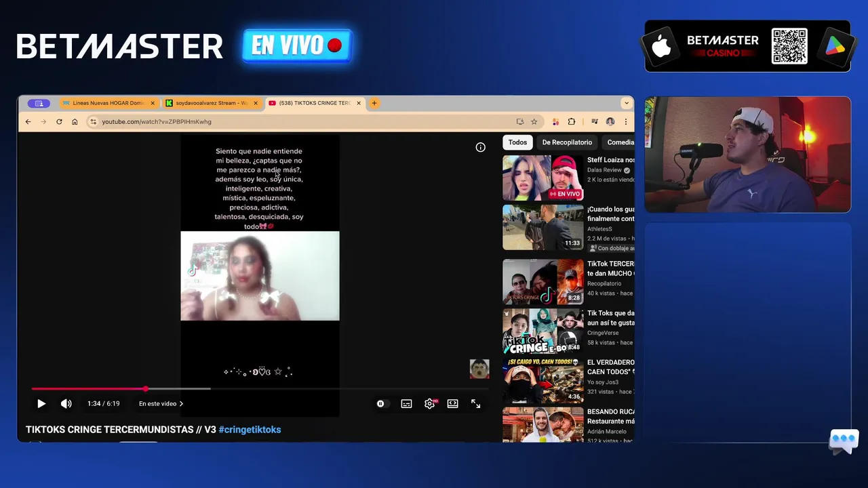Open the browser three-dot menu
The width and height of the screenshot is (868, 488).
point(625,122)
